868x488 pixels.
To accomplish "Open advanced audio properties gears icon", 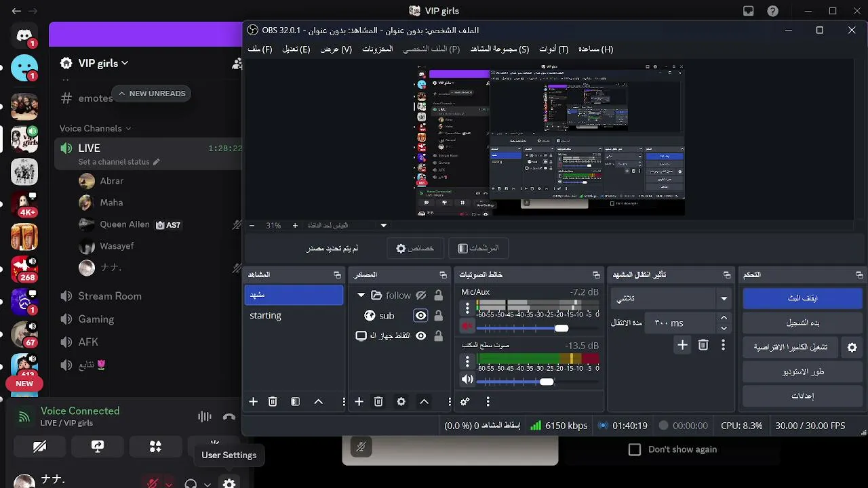I will click(x=465, y=402).
